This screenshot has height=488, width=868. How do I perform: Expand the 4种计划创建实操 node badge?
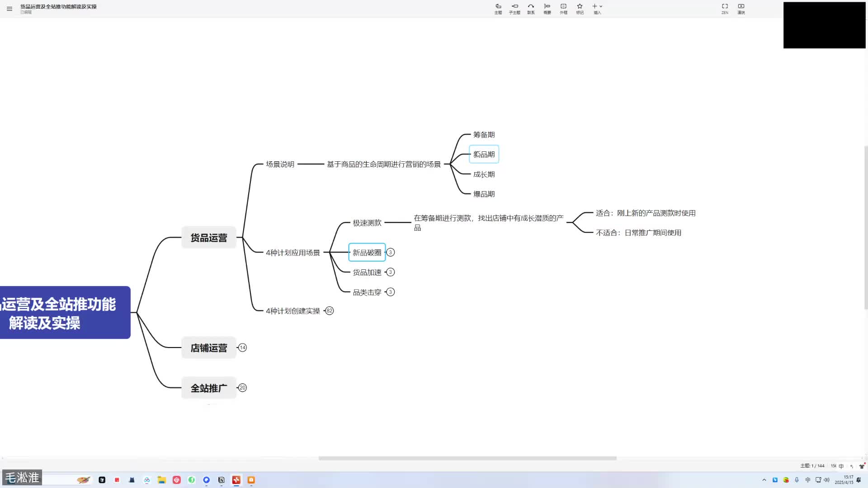coord(330,311)
